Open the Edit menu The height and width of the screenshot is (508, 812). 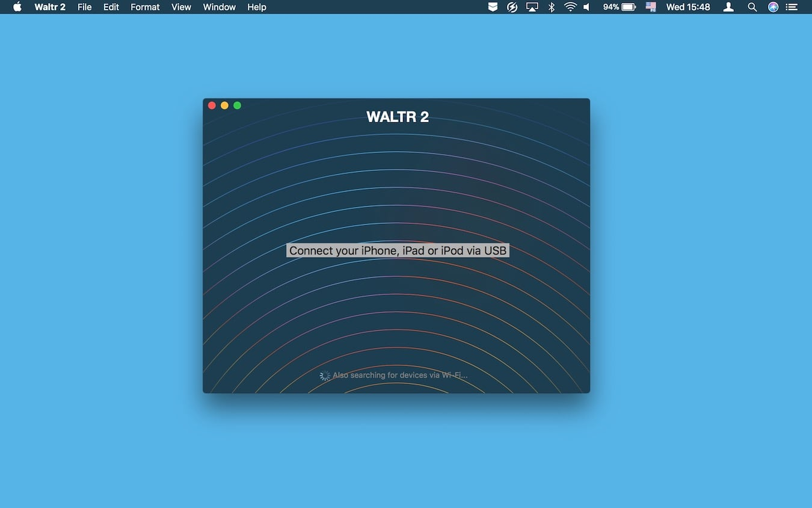pyautogui.click(x=111, y=7)
